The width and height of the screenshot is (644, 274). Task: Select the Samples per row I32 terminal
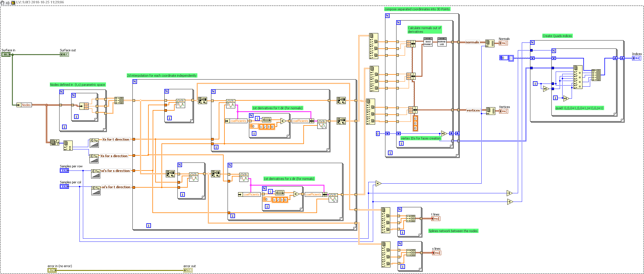64,171
